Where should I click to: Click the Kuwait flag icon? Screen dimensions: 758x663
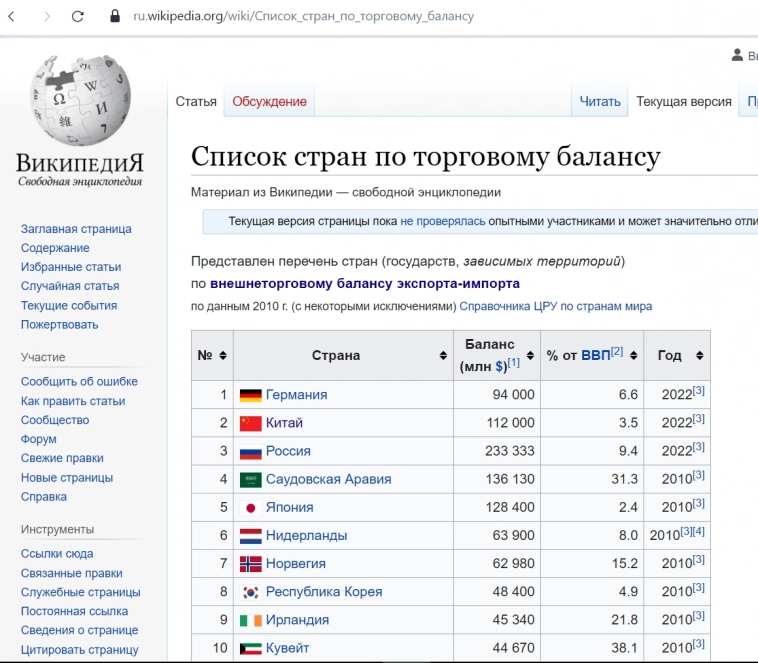[250, 648]
